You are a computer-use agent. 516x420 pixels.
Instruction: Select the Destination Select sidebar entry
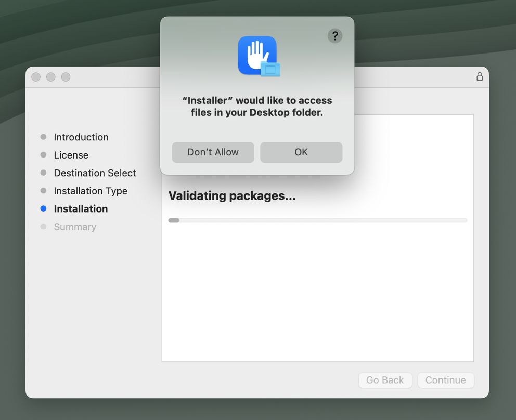point(95,173)
